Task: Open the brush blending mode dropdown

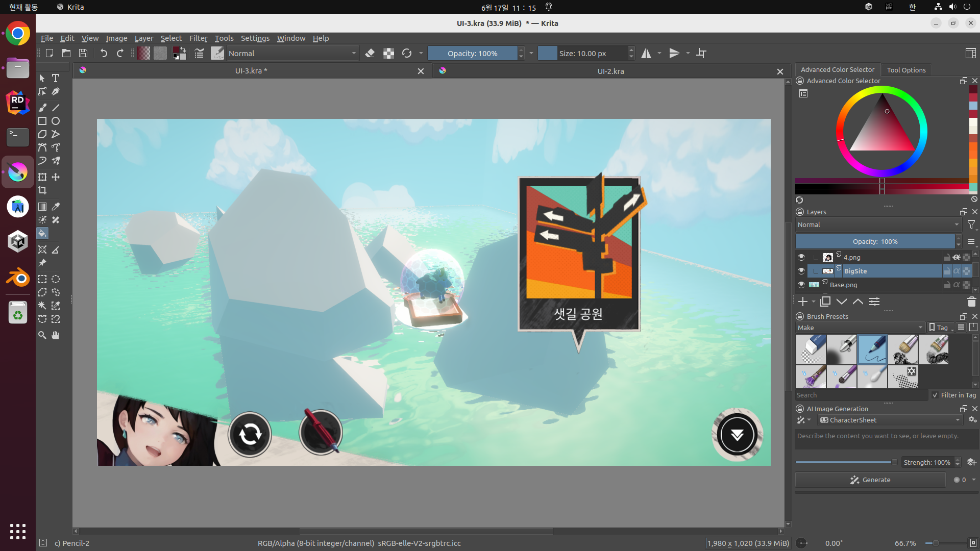Action: 292,53
